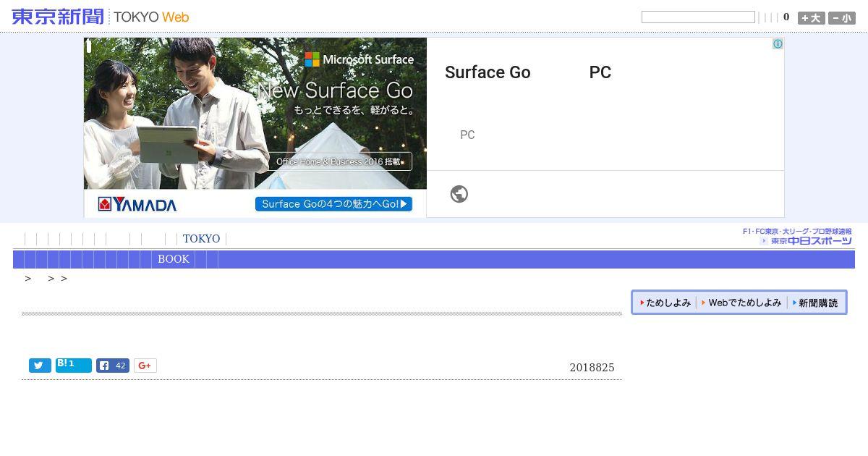Click the Webでためしよみ link
The image size is (868, 456).
[x=742, y=303]
